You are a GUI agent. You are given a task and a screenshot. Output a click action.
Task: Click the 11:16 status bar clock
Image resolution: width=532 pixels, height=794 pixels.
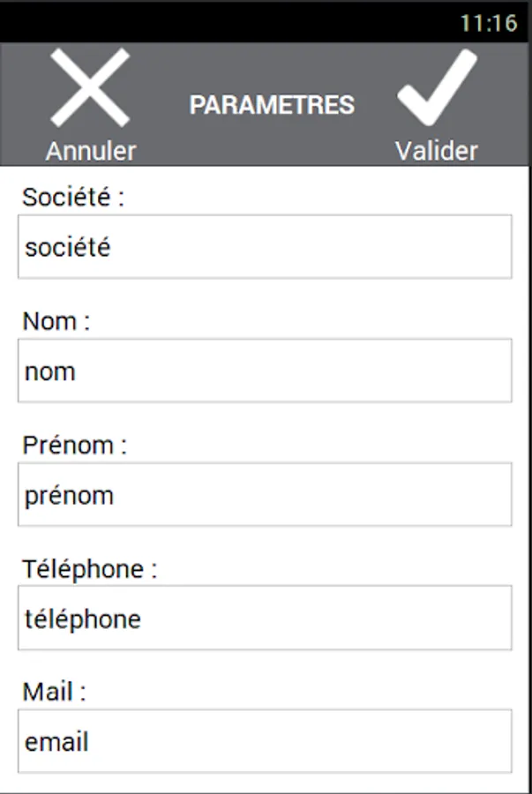pos(488,22)
